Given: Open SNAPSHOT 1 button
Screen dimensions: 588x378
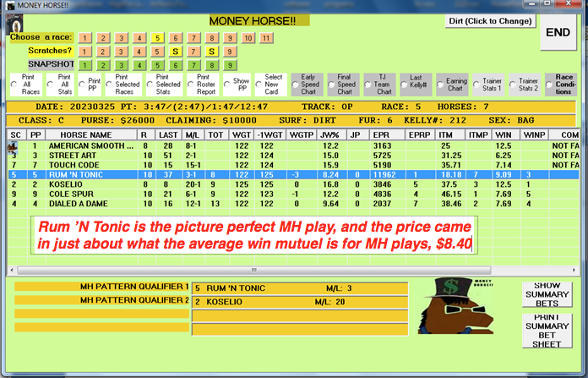Looking at the screenshot, I should (84, 65).
